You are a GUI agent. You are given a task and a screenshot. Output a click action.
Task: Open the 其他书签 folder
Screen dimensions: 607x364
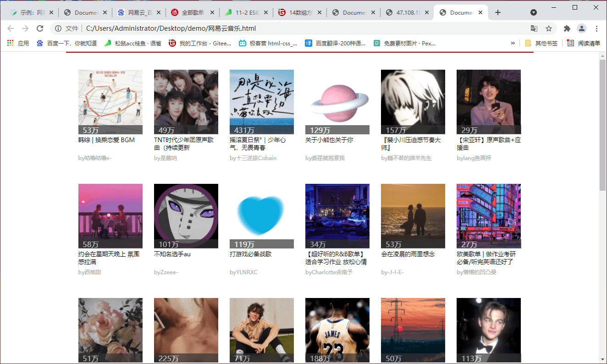tap(541, 43)
